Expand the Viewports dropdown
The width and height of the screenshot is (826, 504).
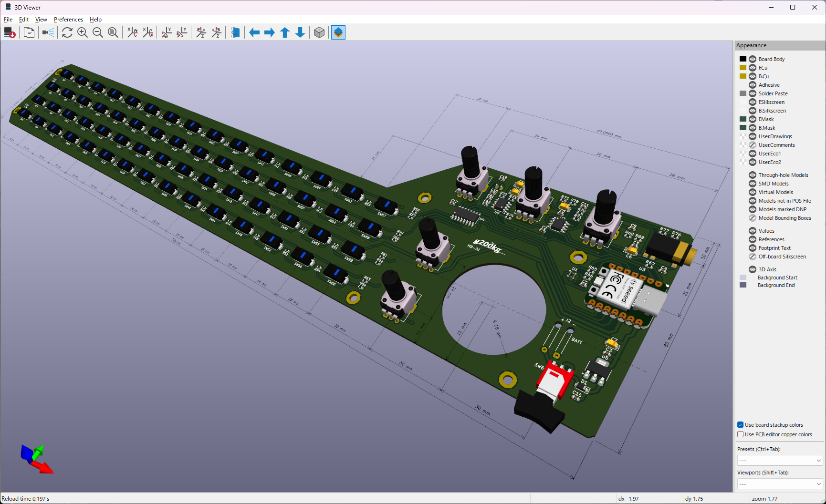(780, 484)
